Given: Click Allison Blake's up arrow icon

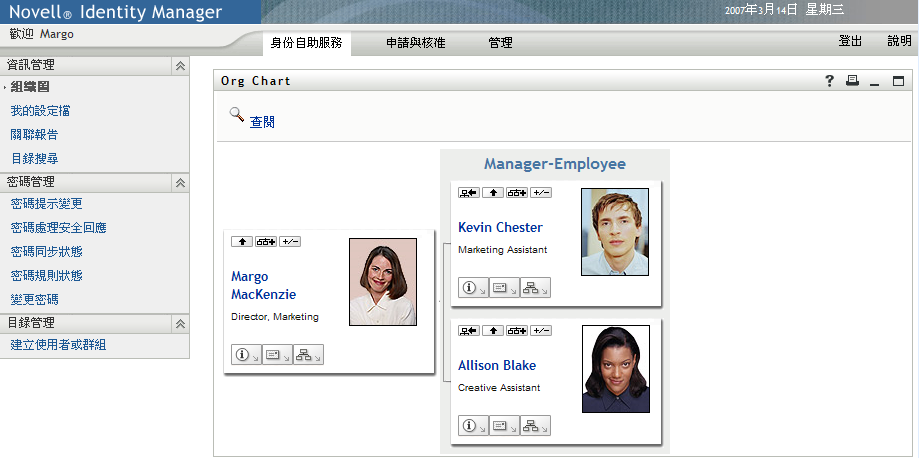Looking at the screenshot, I should coord(493,330).
